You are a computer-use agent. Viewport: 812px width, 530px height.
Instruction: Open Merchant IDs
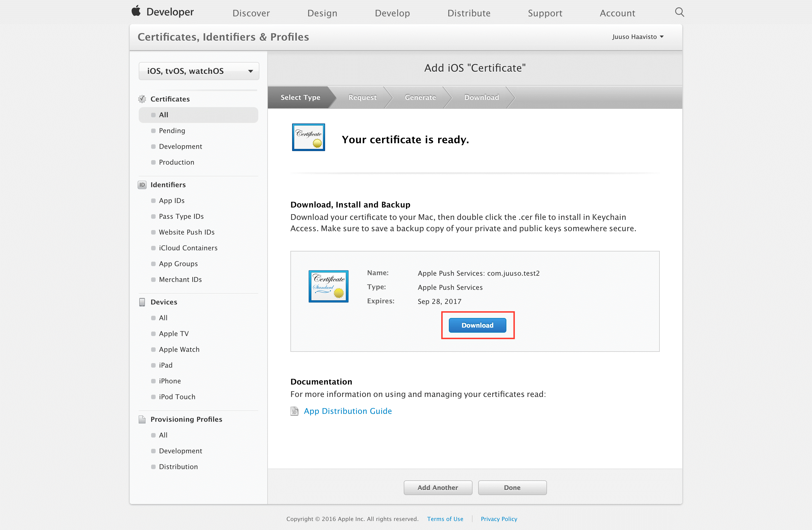(x=180, y=279)
